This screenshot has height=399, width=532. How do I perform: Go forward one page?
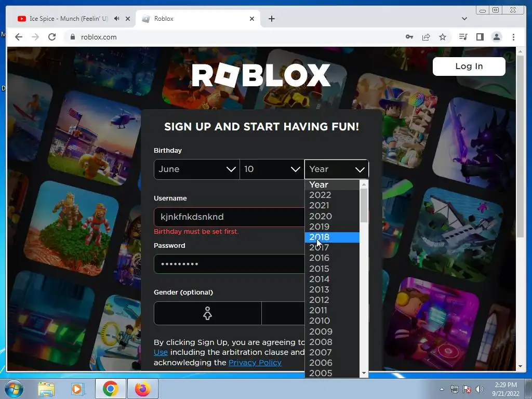[x=35, y=37]
